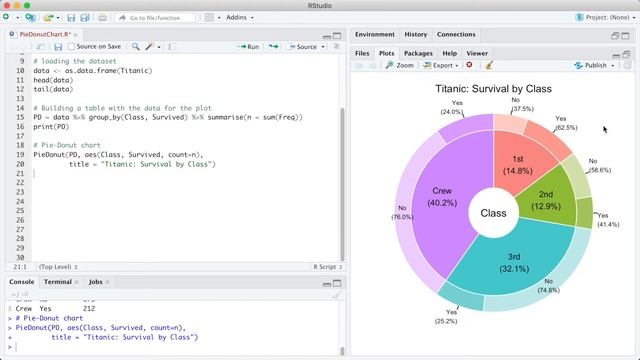Open the Help tab

(x=449, y=53)
